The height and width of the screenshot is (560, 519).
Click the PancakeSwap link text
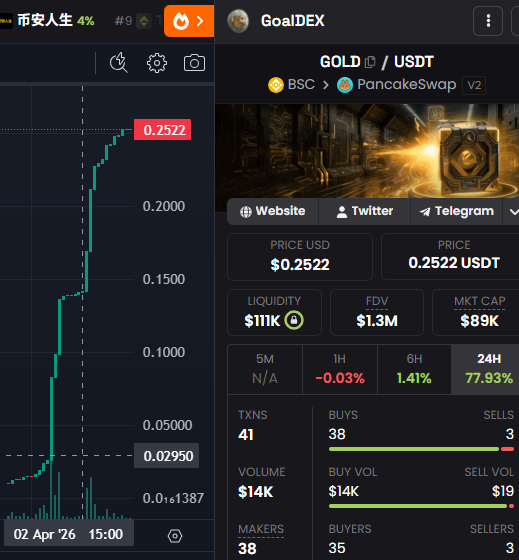(x=406, y=85)
